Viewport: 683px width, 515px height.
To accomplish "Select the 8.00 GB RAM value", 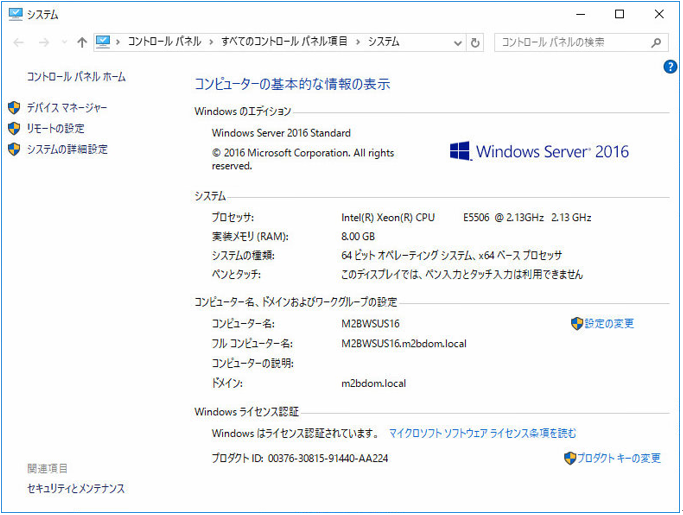I will (358, 237).
